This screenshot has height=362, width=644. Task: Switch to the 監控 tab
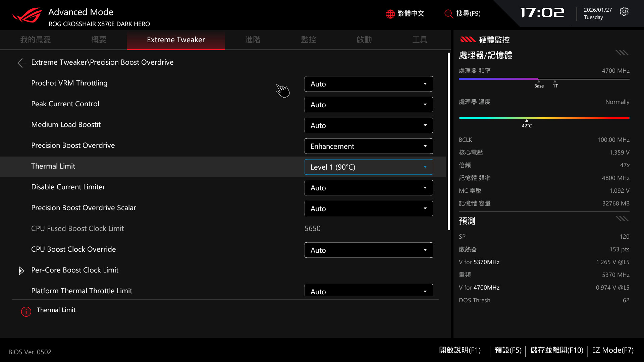(x=308, y=40)
